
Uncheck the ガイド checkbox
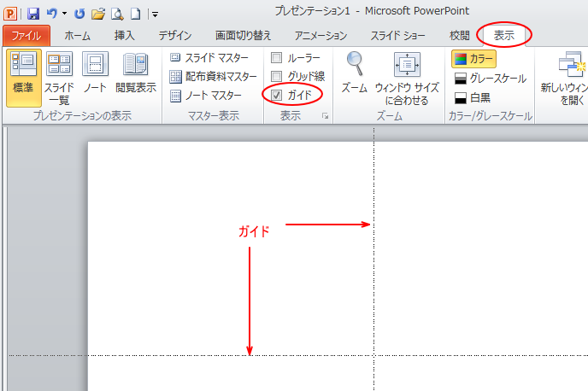[276, 95]
